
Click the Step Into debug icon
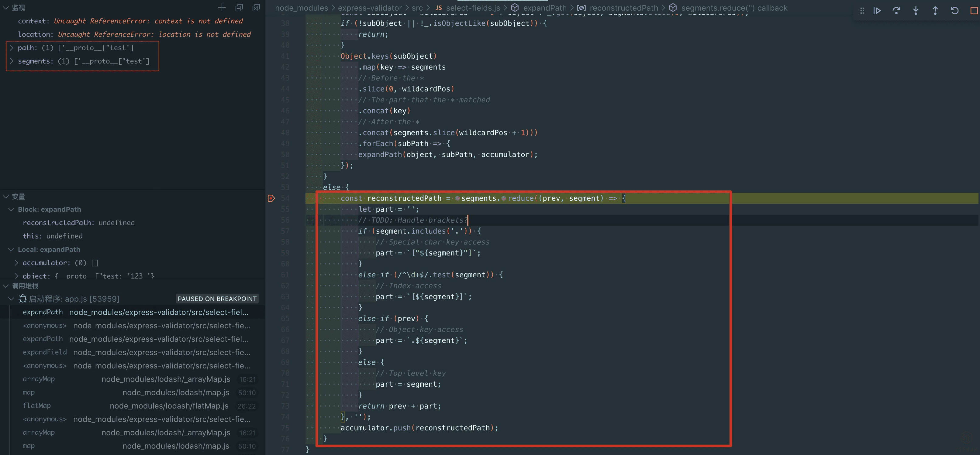[916, 11]
